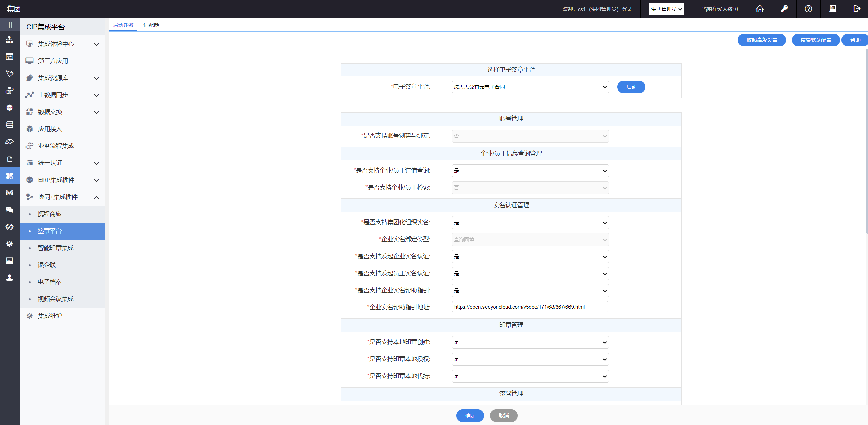Click the WeChat icon in left rail
This screenshot has height=425, width=868.
[x=10, y=210]
